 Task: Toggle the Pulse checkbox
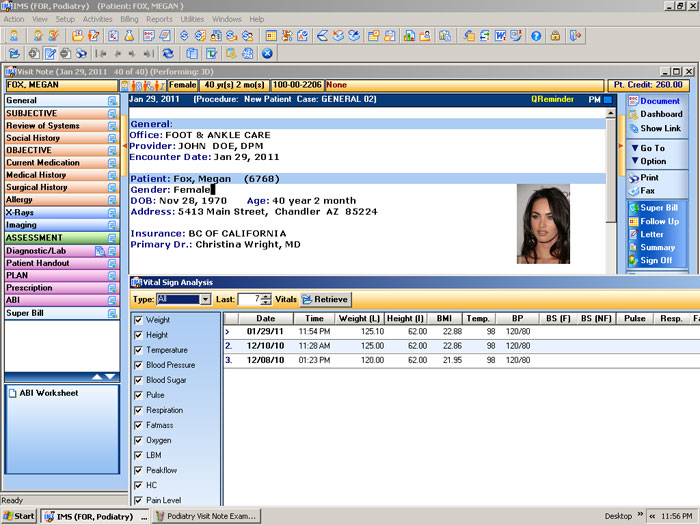138,395
